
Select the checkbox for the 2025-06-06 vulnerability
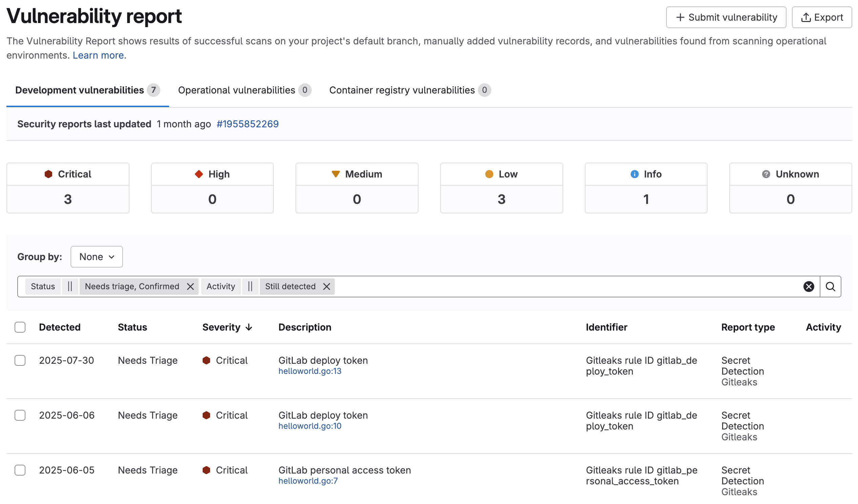tap(20, 415)
